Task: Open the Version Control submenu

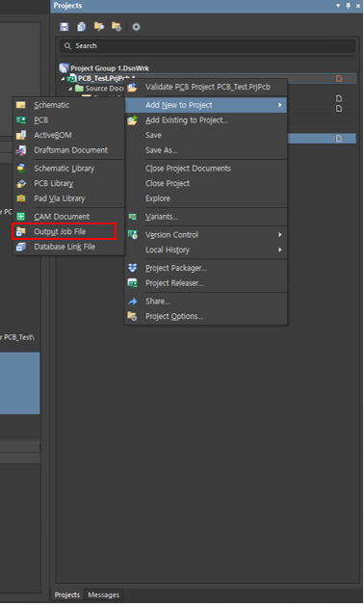Action: [171, 235]
